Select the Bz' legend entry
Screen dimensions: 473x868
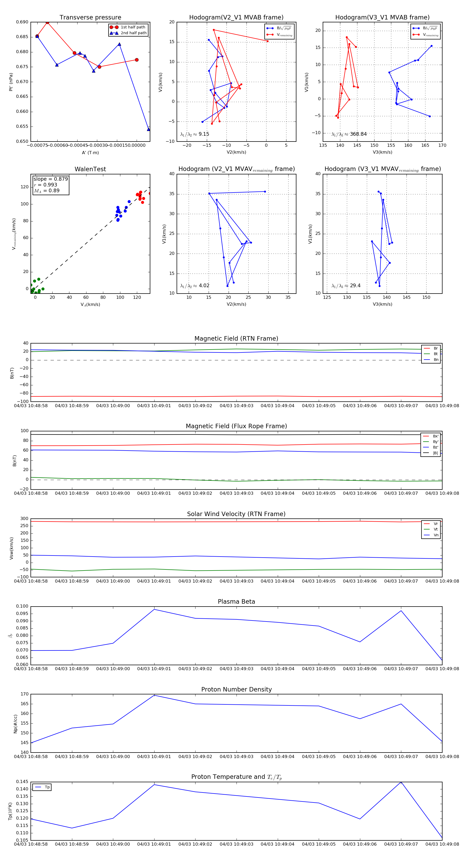pyautogui.click(x=431, y=447)
